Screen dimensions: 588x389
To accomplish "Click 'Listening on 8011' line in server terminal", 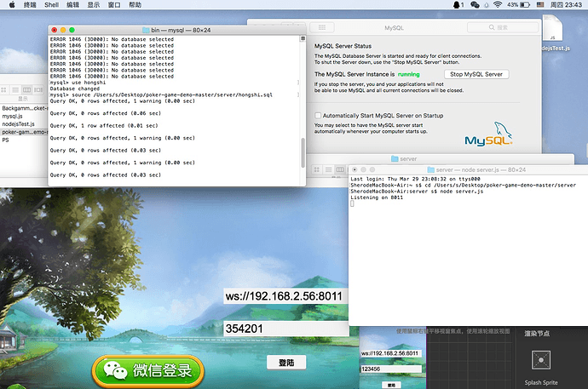I will coord(377,197).
